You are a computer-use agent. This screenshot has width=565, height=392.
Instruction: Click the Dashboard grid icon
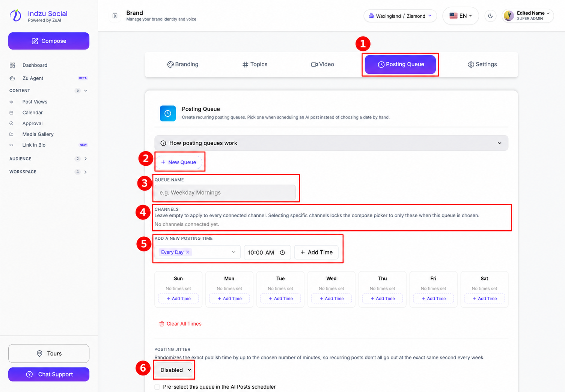pos(12,65)
